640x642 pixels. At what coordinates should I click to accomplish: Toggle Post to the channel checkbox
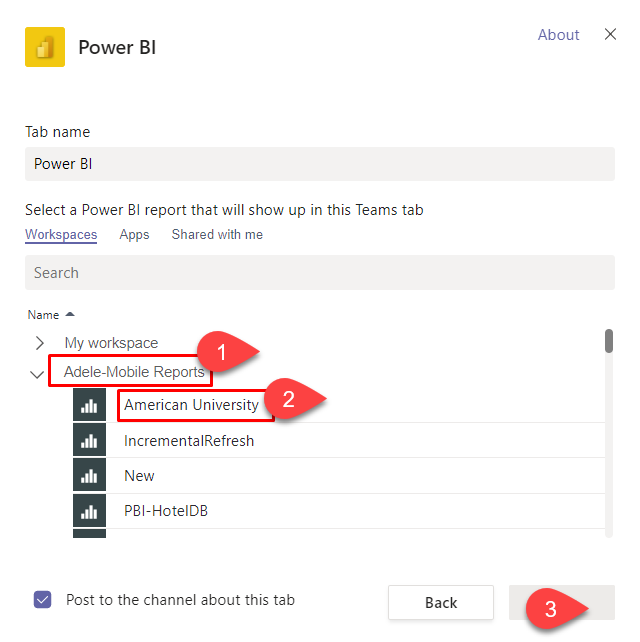coord(43,599)
